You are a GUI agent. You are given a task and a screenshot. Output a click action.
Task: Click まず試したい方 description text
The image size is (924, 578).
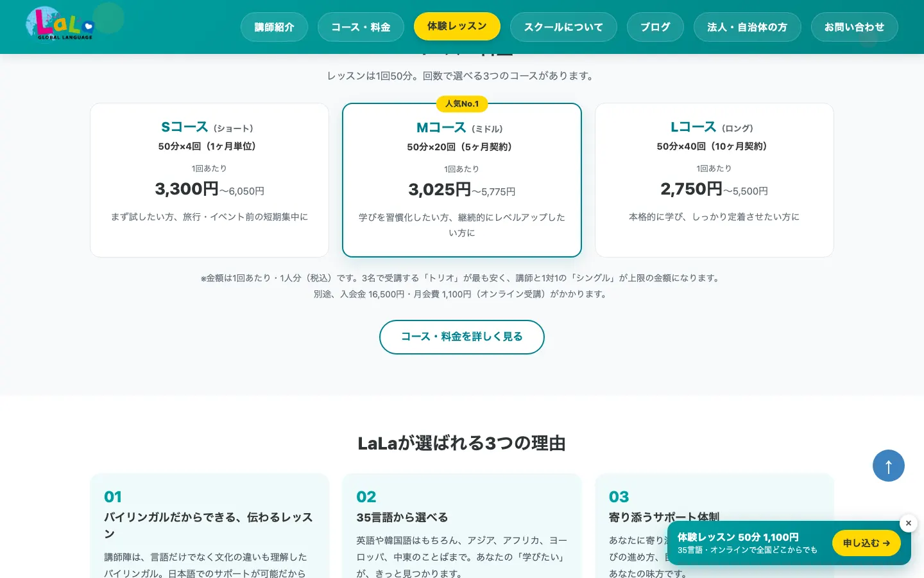[x=209, y=217]
